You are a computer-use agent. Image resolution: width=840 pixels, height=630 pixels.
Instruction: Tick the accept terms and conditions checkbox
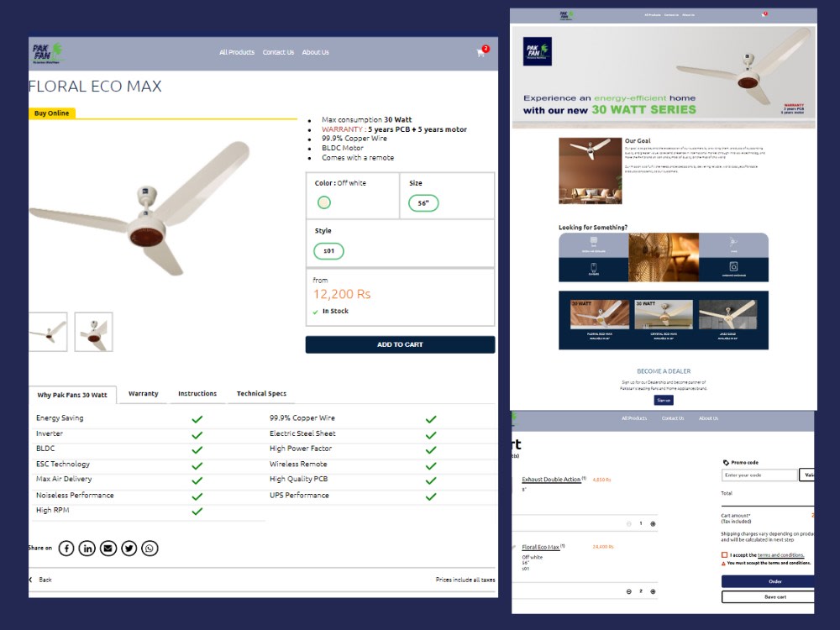click(724, 555)
